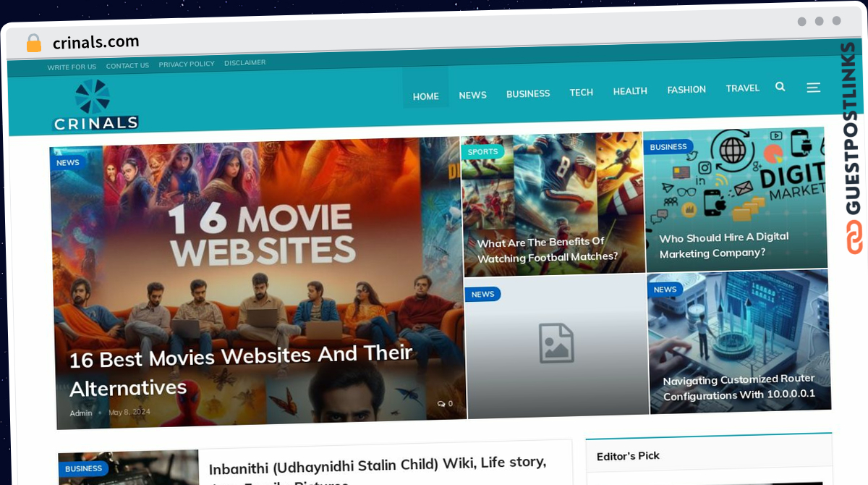Screen dimensions: 868x485
Task: Open the FASHION menu item
Action: tap(686, 90)
